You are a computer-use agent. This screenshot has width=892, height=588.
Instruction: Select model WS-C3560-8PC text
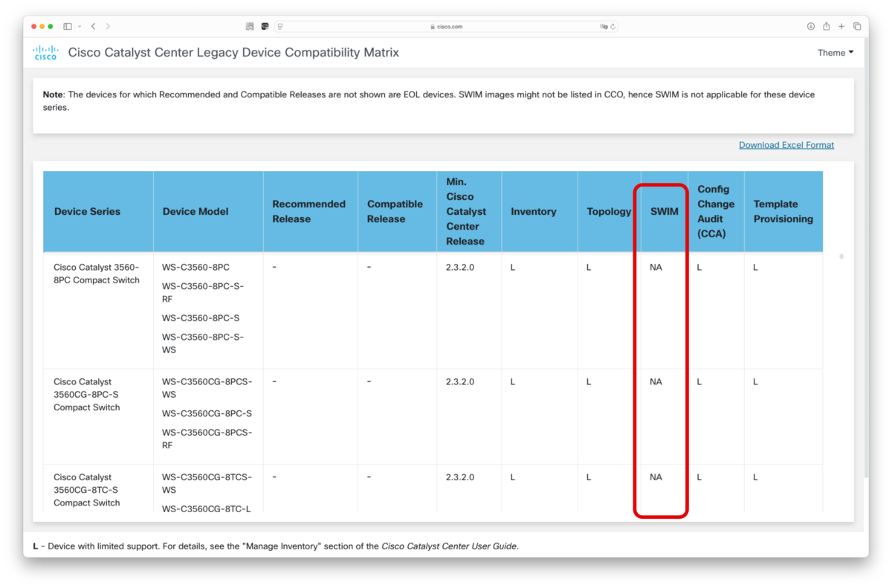(196, 267)
